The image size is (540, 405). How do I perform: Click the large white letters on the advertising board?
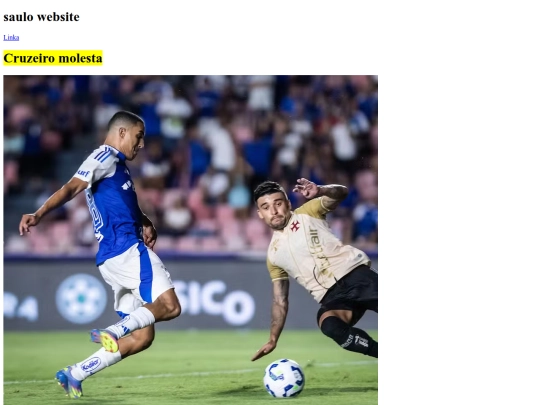(x=214, y=301)
